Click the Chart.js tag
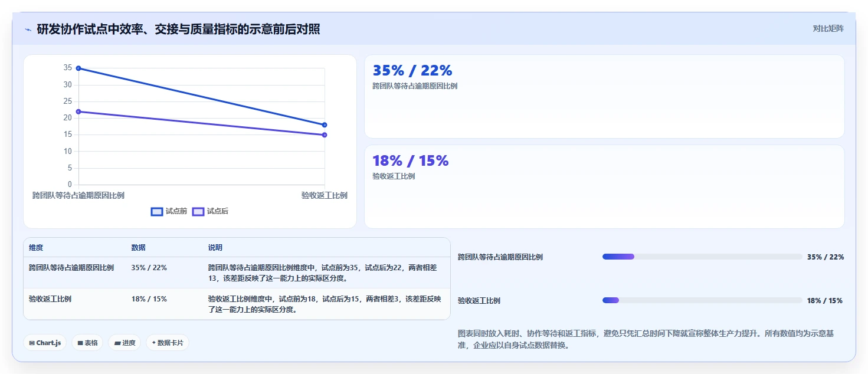Image resolution: width=868 pixels, height=374 pixels. pyautogui.click(x=45, y=343)
